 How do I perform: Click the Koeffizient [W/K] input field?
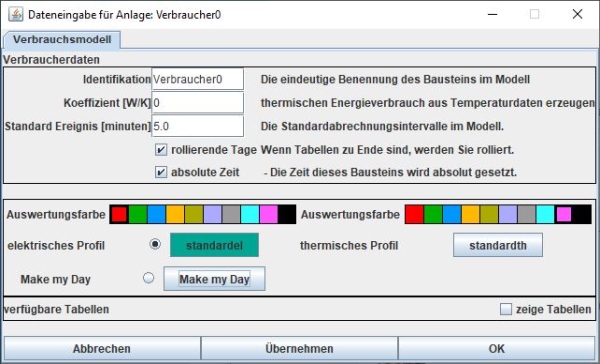pos(197,103)
